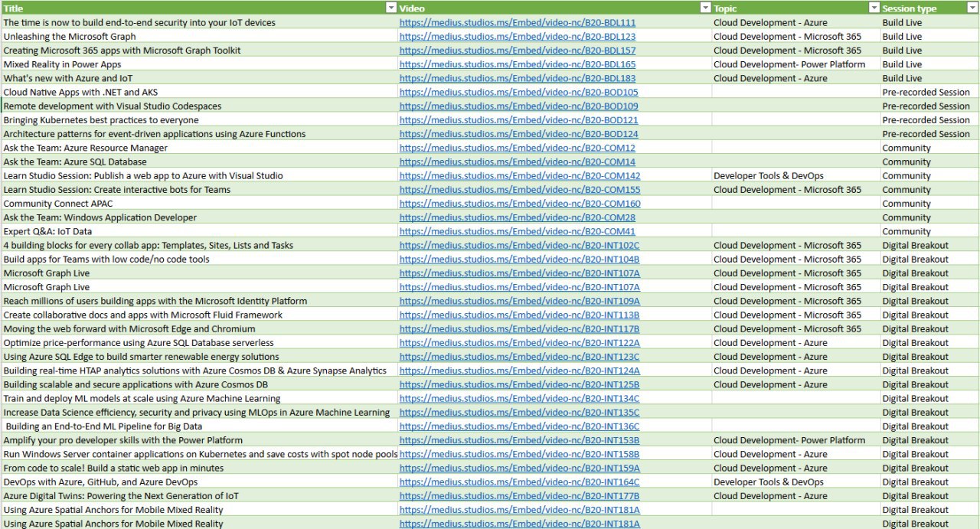Open the B20-COM155 video link
This screenshot has height=529, width=980.
tap(520, 190)
